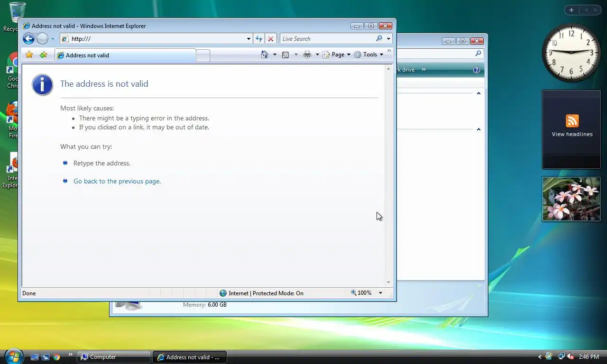Add a gadget with the sidebar plus button
The height and width of the screenshot is (364, 607).
pyautogui.click(x=571, y=10)
